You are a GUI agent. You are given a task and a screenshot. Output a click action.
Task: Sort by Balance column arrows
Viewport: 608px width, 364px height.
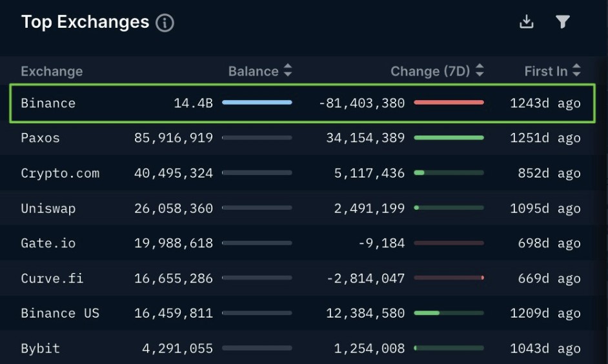[x=288, y=71]
